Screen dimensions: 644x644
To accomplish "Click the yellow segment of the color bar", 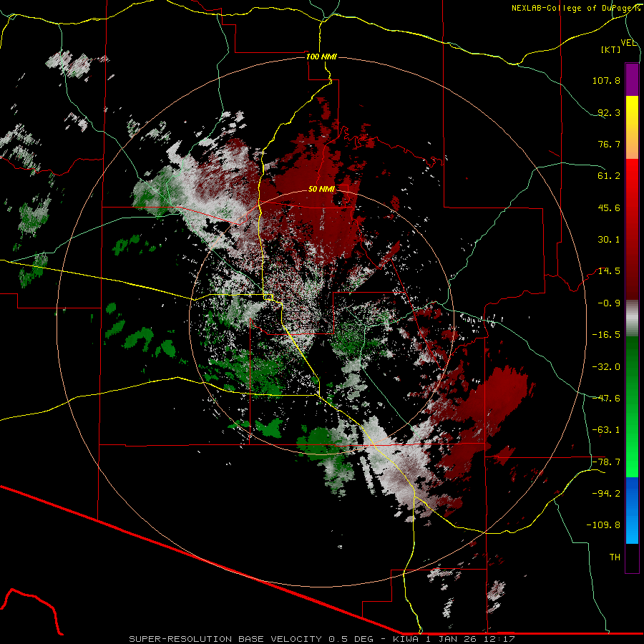I will 632,127.
